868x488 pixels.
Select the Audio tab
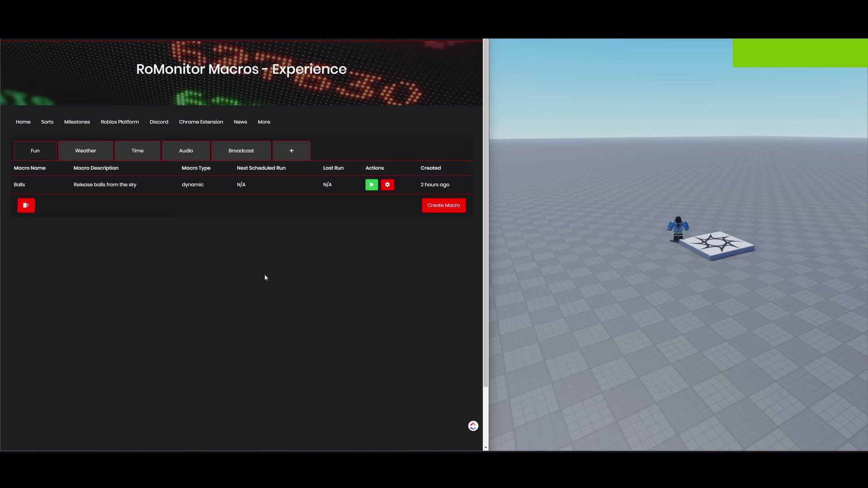pos(186,150)
